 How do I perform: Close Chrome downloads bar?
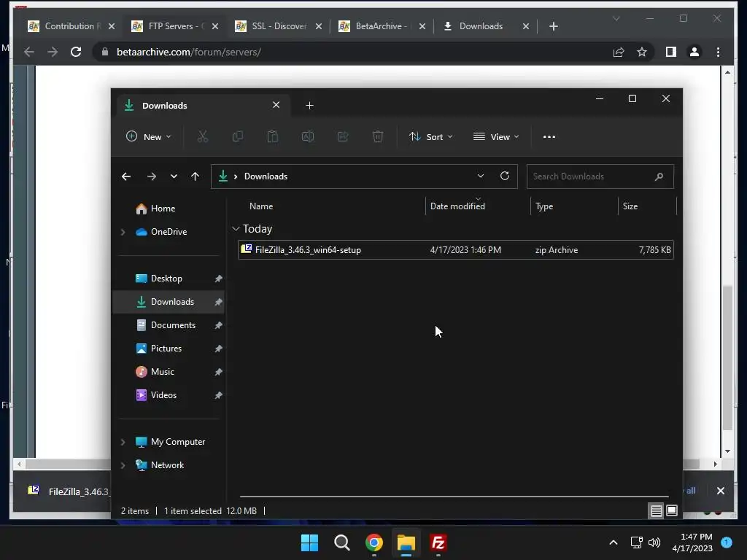click(721, 491)
